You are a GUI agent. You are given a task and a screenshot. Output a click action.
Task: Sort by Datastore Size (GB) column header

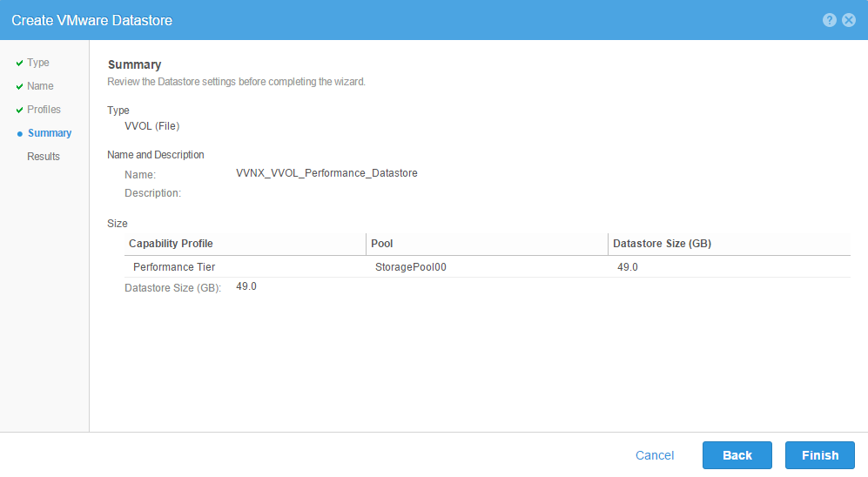(x=662, y=244)
